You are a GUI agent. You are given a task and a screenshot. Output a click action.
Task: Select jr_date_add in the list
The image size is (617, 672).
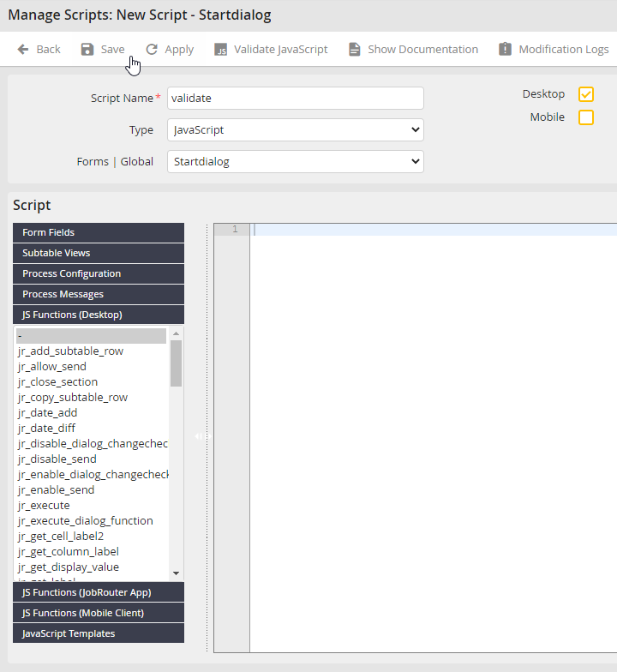coord(91,413)
